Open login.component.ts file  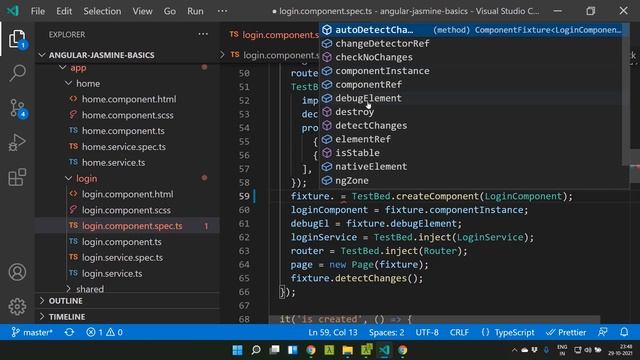122,242
